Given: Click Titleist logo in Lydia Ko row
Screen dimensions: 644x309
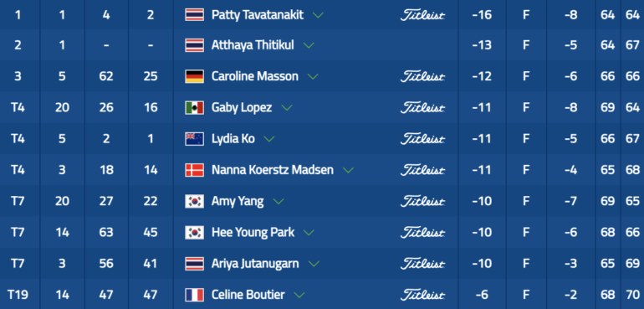Looking at the screenshot, I should tap(422, 139).
